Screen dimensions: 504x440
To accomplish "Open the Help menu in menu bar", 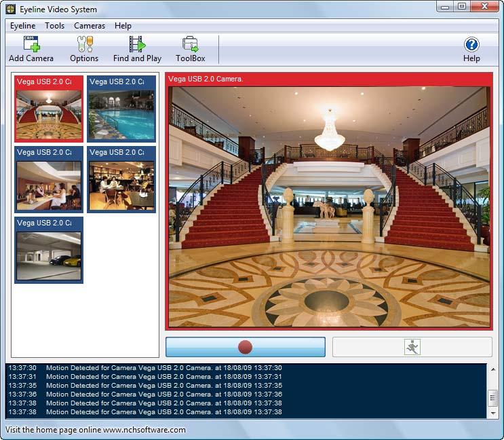I will pyautogui.click(x=123, y=26).
